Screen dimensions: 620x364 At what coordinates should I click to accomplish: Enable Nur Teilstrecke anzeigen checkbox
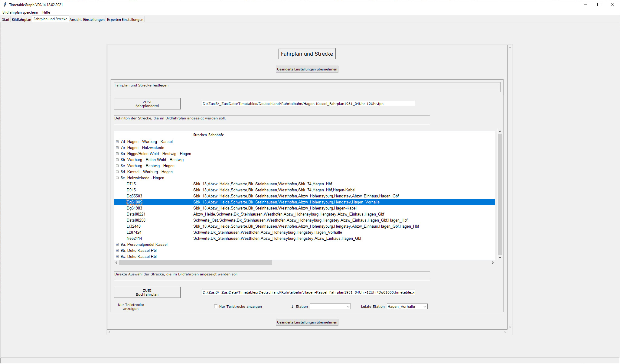[x=216, y=306]
